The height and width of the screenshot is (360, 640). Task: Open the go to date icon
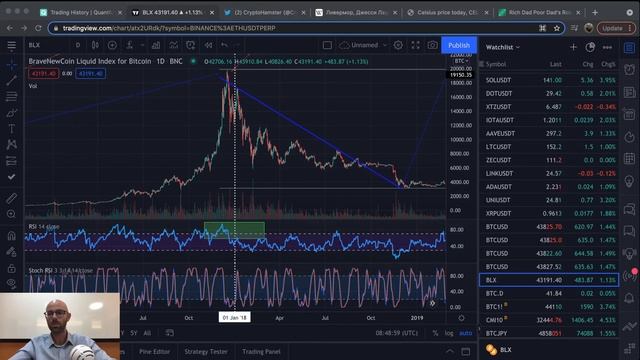pos(169,333)
